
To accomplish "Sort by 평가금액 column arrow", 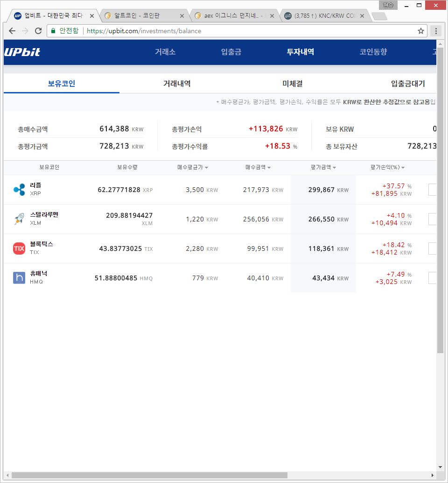I will pyautogui.click(x=334, y=168).
